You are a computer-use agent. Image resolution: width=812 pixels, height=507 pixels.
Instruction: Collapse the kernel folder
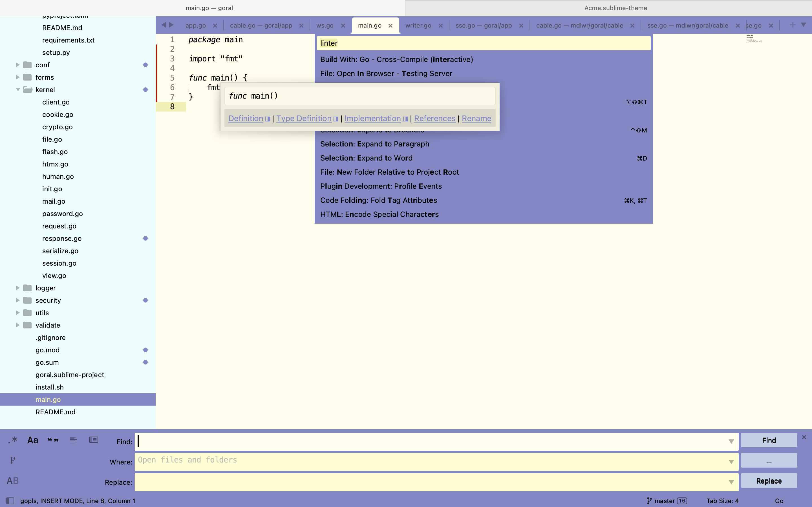click(x=18, y=90)
